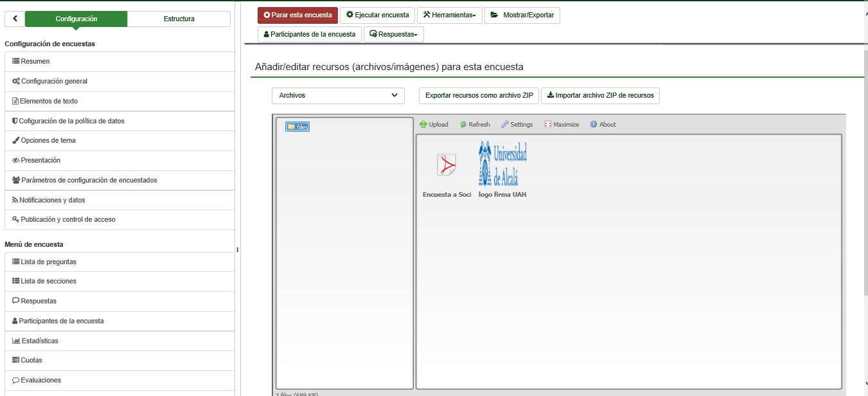Click Exportar recursos como archivo ZIP
This screenshot has height=396, width=868.
tap(479, 96)
